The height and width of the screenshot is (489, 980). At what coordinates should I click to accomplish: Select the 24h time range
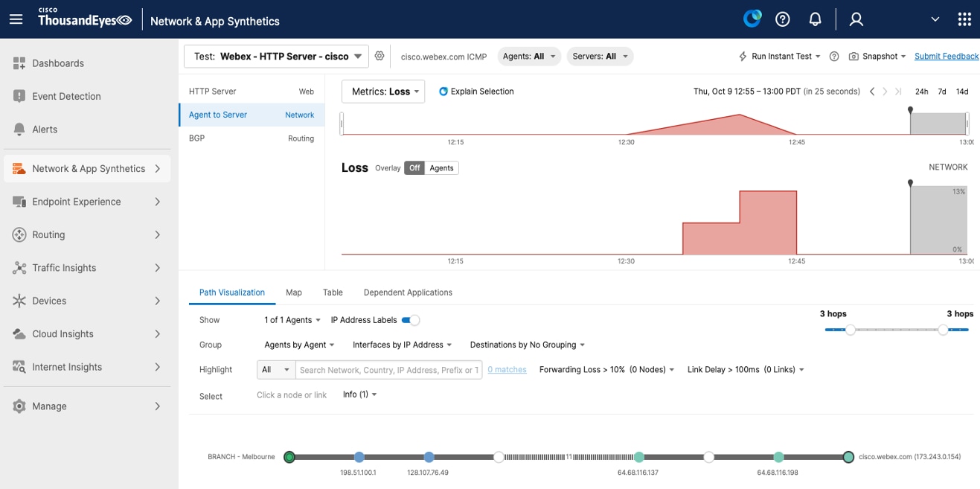pyautogui.click(x=921, y=92)
